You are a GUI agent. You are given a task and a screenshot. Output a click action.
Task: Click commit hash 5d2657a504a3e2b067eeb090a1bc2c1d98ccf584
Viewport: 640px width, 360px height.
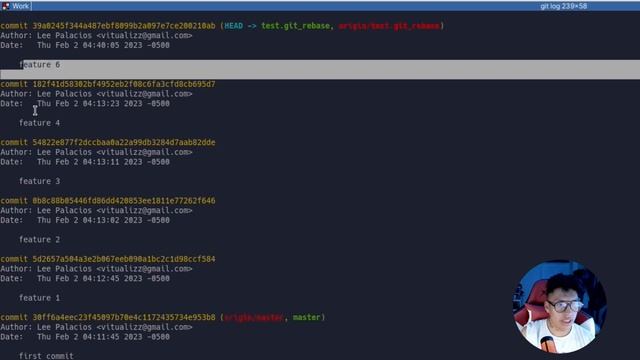click(124, 259)
